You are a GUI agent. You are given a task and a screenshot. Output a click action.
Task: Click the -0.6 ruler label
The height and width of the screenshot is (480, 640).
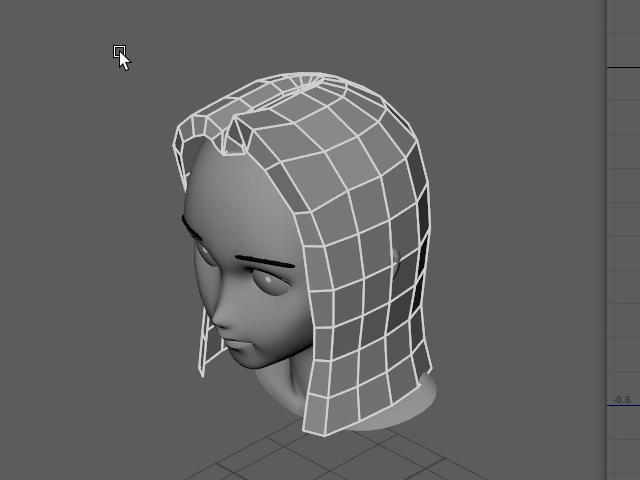pyautogui.click(x=621, y=400)
